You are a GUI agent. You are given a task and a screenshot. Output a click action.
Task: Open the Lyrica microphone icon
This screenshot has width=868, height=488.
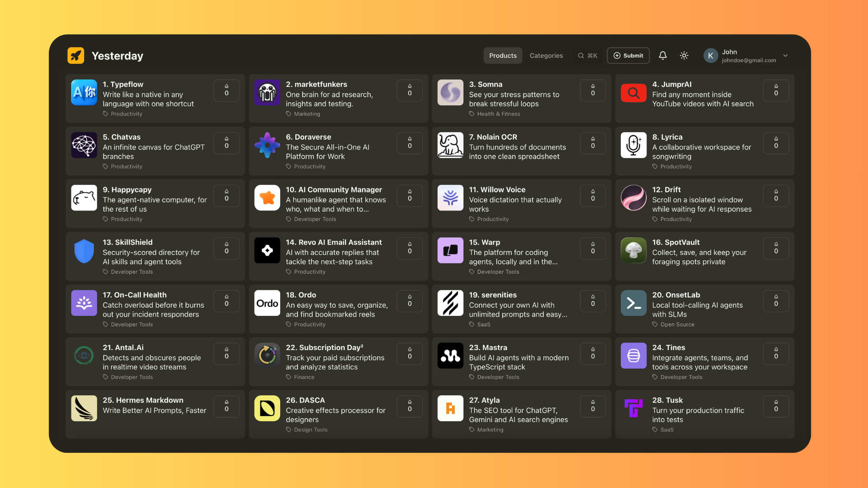click(633, 145)
